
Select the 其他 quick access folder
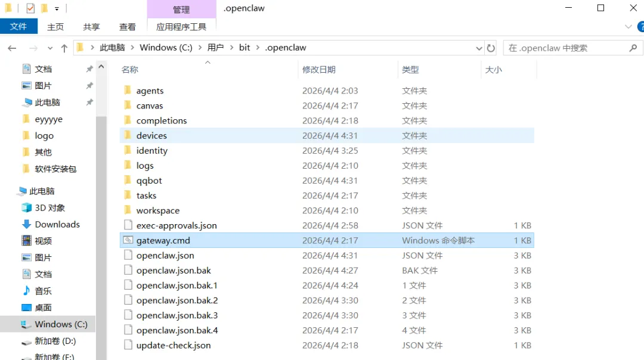point(37,153)
